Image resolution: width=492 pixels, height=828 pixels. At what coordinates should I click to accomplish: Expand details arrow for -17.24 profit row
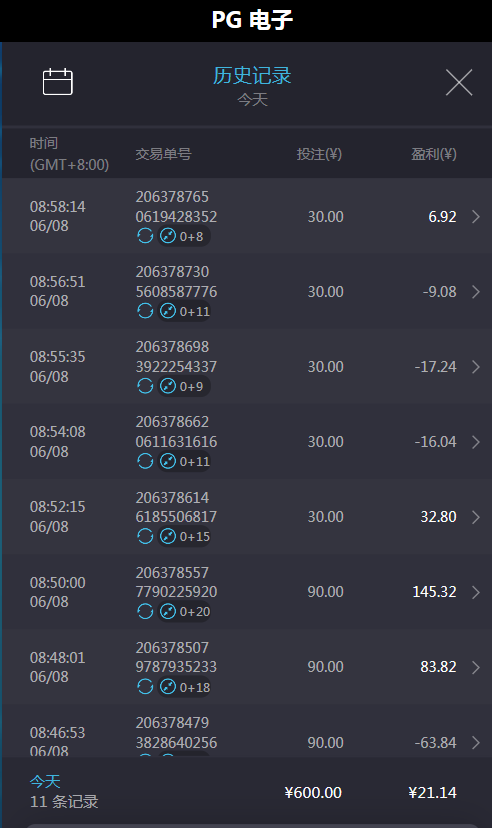(476, 366)
